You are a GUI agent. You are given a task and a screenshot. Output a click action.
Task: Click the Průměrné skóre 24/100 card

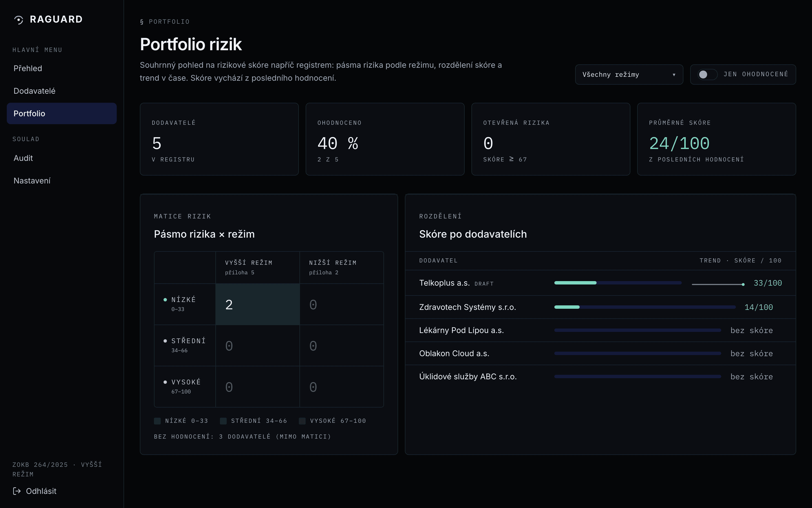716,139
